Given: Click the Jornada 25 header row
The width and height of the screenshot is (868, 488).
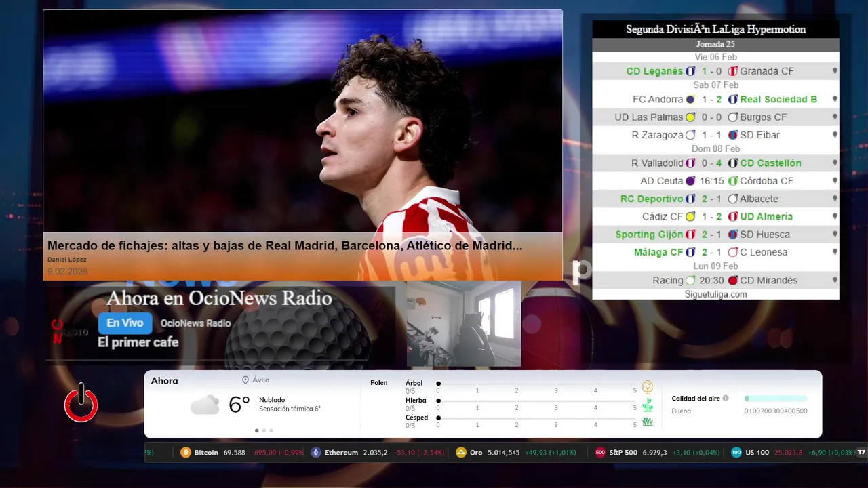Looking at the screenshot, I should [715, 45].
